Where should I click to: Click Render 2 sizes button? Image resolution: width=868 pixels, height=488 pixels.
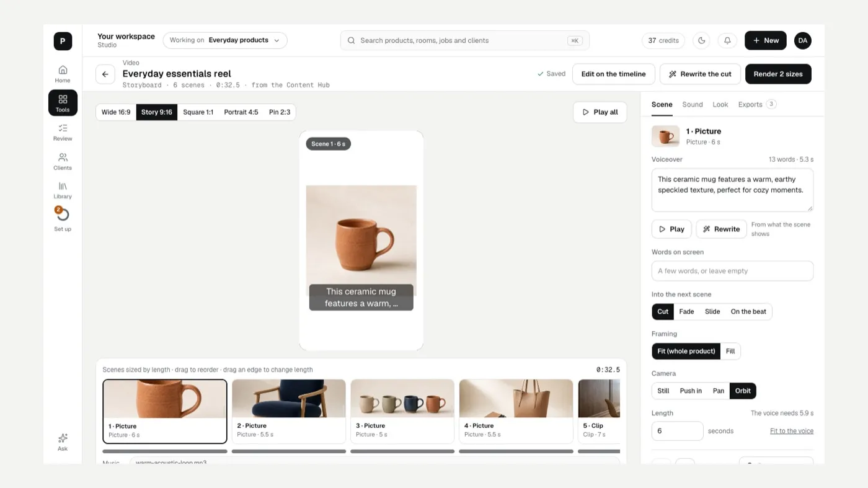(778, 74)
